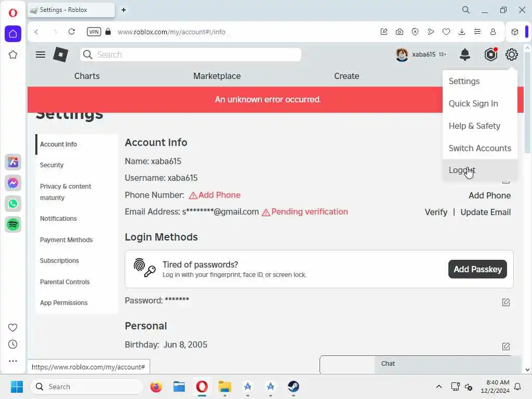Open Payment Methods settings section
532x399 pixels.
pos(77,240)
